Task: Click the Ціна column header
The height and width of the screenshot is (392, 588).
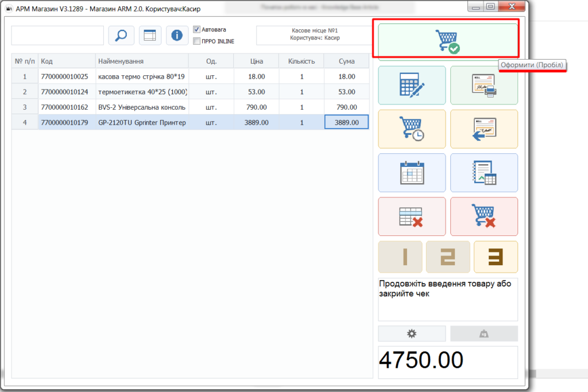Action: click(257, 61)
